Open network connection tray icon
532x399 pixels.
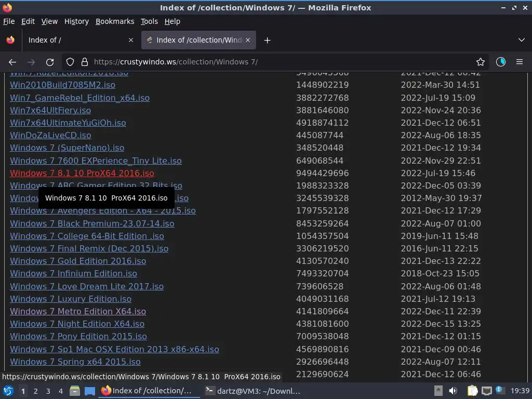point(486,391)
